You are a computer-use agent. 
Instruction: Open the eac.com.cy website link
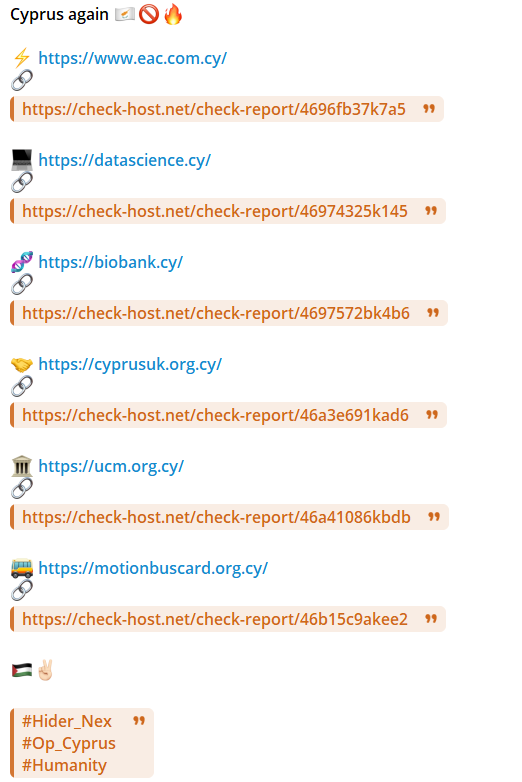[132, 58]
